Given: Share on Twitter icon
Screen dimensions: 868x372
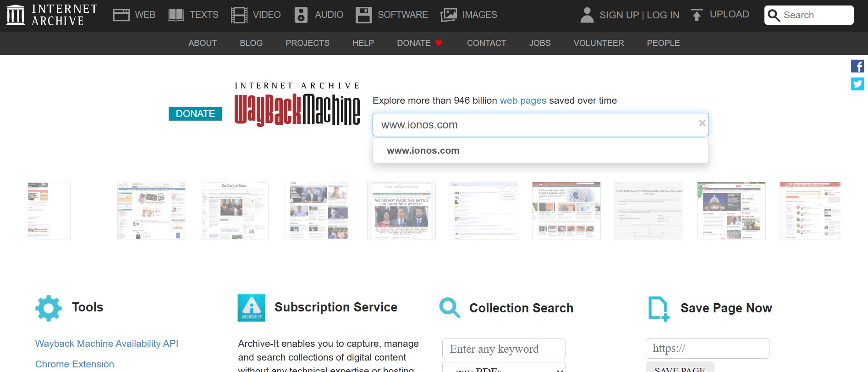Looking at the screenshot, I should coord(857,84).
